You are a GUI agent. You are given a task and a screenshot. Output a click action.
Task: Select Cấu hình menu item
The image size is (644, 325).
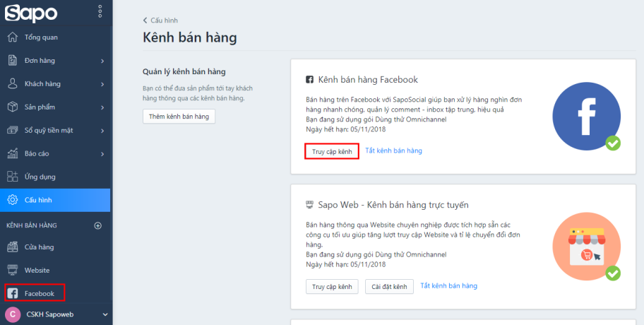pyautogui.click(x=55, y=200)
